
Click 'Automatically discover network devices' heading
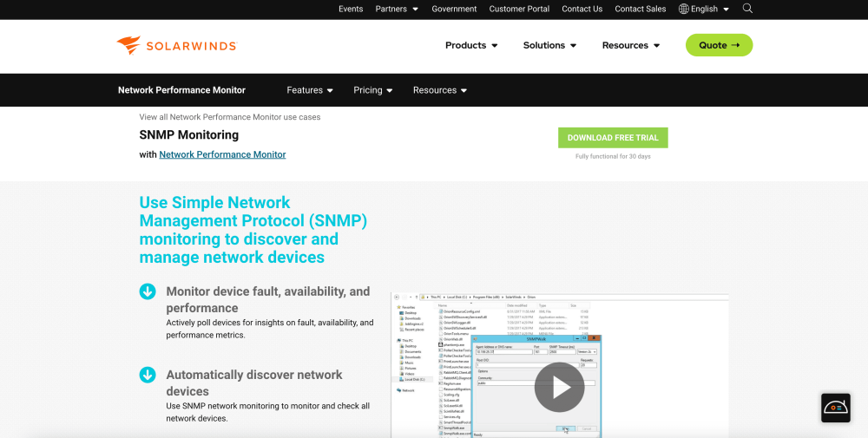[x=254, y=382]
